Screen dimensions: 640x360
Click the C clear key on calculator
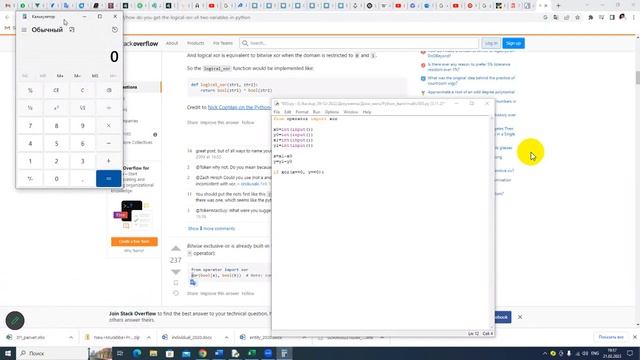click(82, 90)
